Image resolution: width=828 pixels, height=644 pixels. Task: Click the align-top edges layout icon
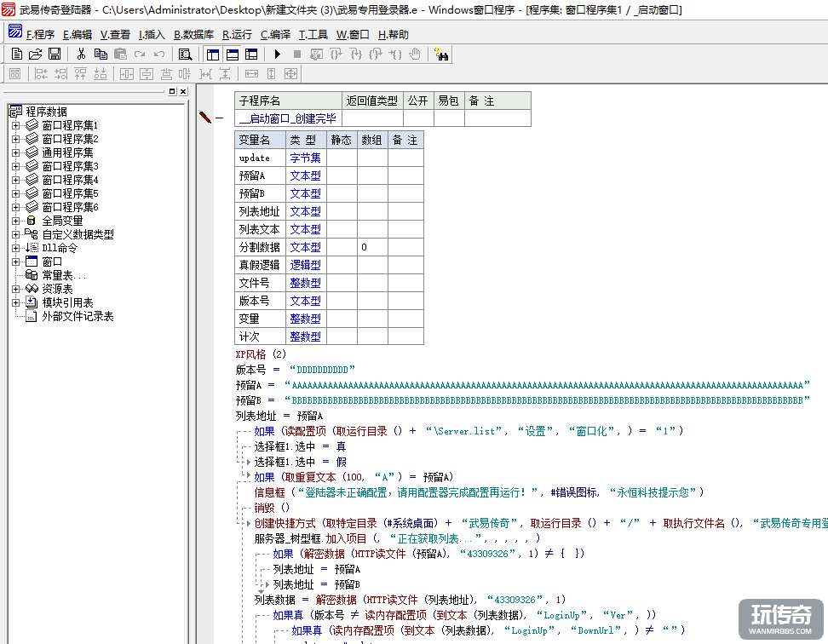pos(80,74)
